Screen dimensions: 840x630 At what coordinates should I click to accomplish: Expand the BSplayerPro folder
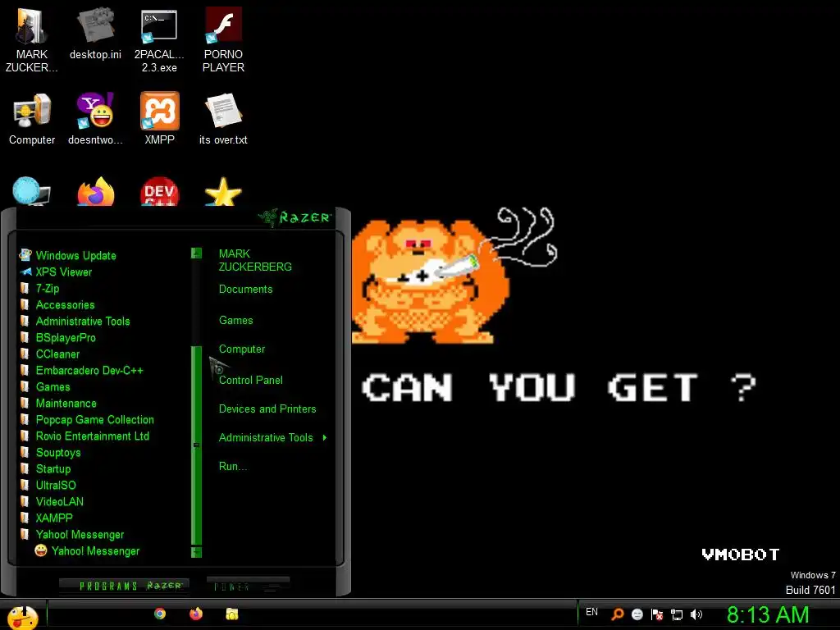57,337
